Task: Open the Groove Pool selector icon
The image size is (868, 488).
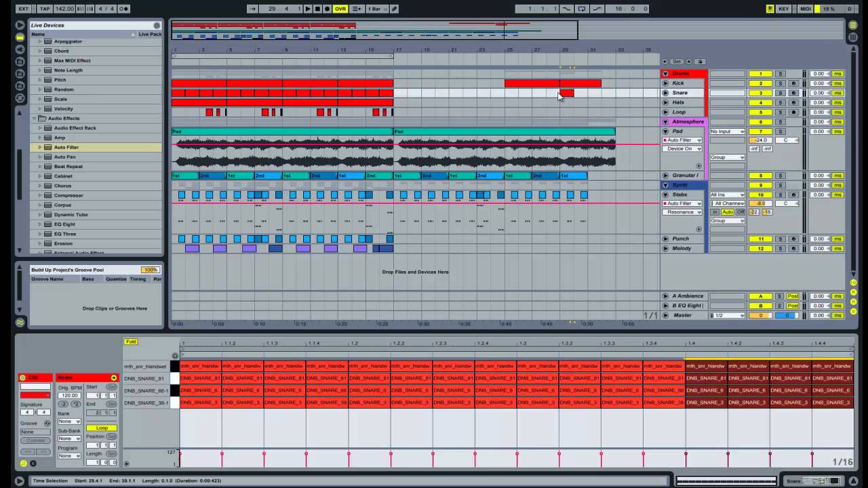Action: (x=20, y=323)
